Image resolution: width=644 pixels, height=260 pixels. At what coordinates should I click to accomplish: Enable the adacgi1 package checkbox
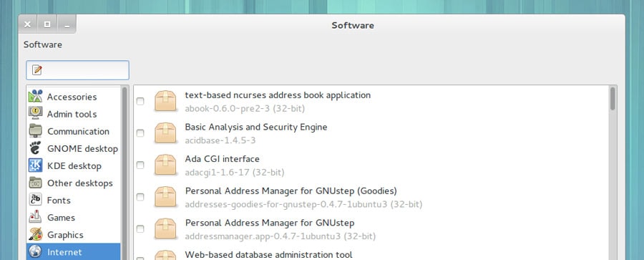pyautogui.click(x=140, y=165)
